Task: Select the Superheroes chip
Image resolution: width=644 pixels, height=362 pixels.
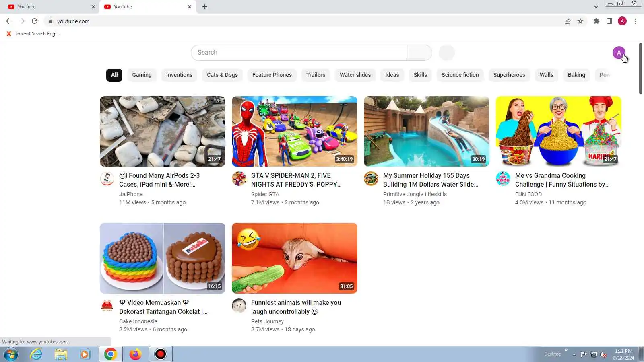Action: (509, 75)
